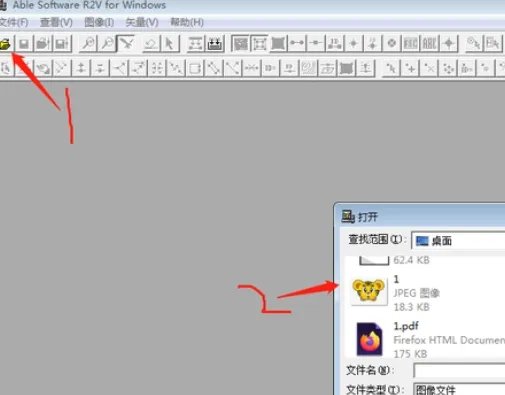Click the second floppy icon with side arrows
The height and width of the screenshot is (395, 505).
click(x=62, y=44)
